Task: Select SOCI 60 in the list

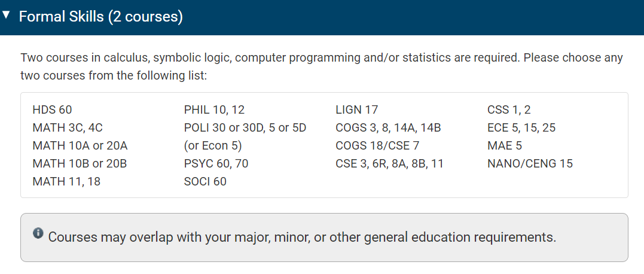Action: (x=205, y=182)
